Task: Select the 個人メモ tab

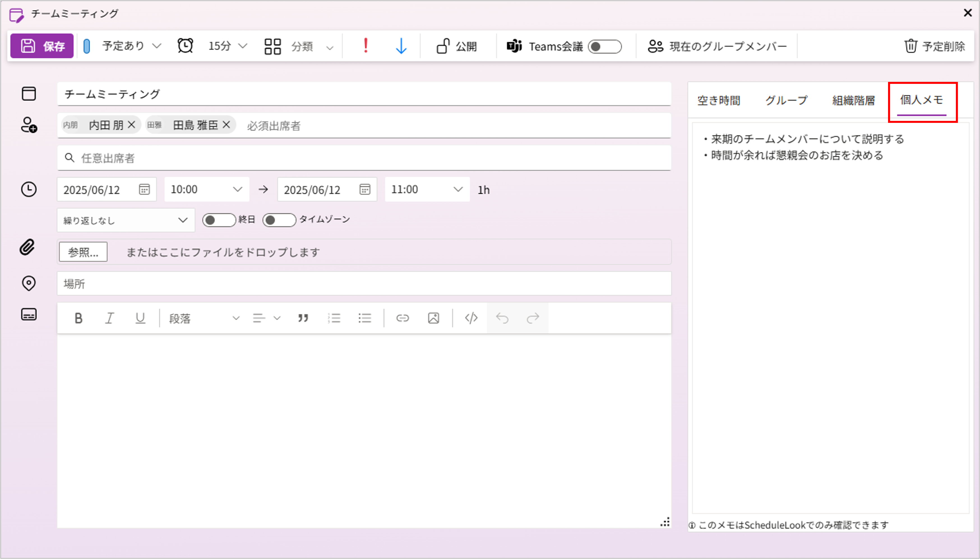Action: tap(922, 101)
